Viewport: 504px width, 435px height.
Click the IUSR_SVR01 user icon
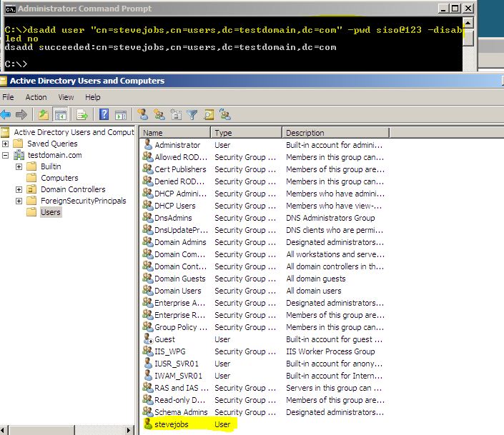click(x=148, y=363)
